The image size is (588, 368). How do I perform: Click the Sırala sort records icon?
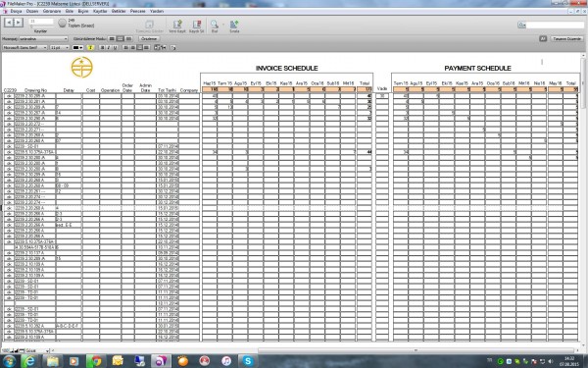point(234,26)
